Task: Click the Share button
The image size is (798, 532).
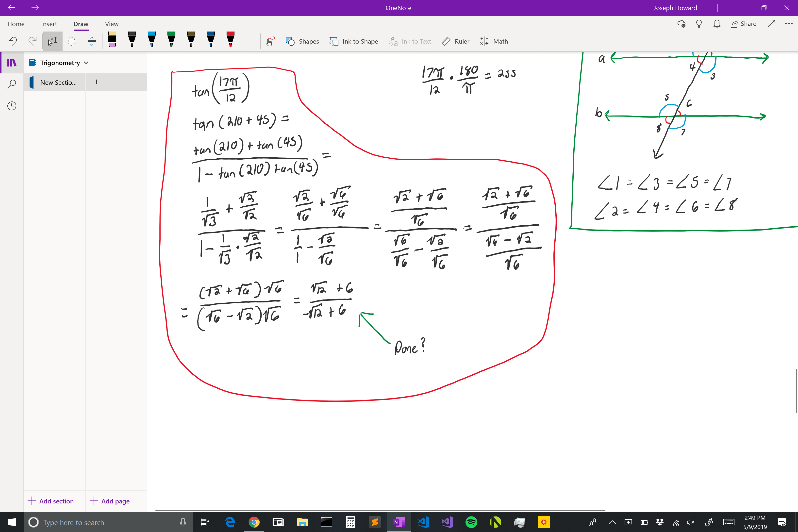Action: [x=743, y=24]
